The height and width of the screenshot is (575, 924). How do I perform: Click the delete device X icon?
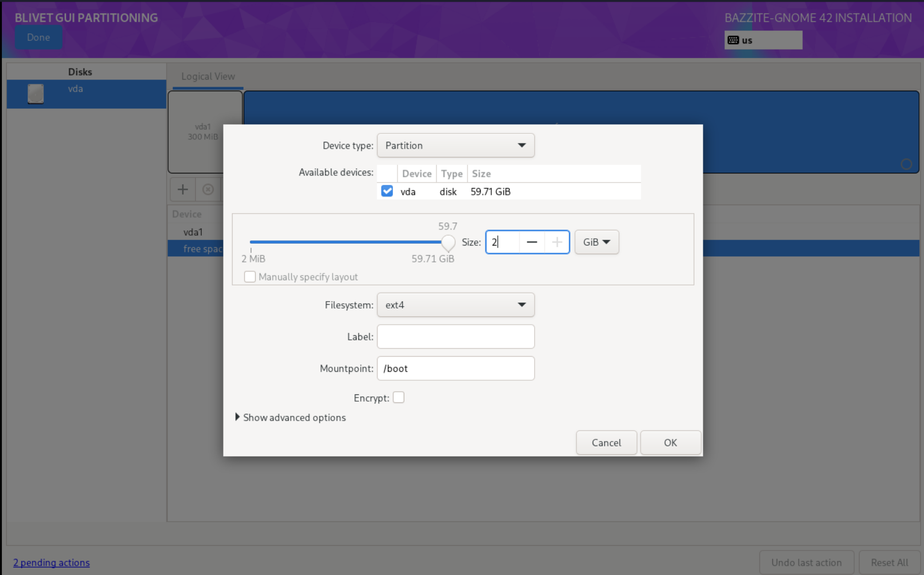pos(208,189)
